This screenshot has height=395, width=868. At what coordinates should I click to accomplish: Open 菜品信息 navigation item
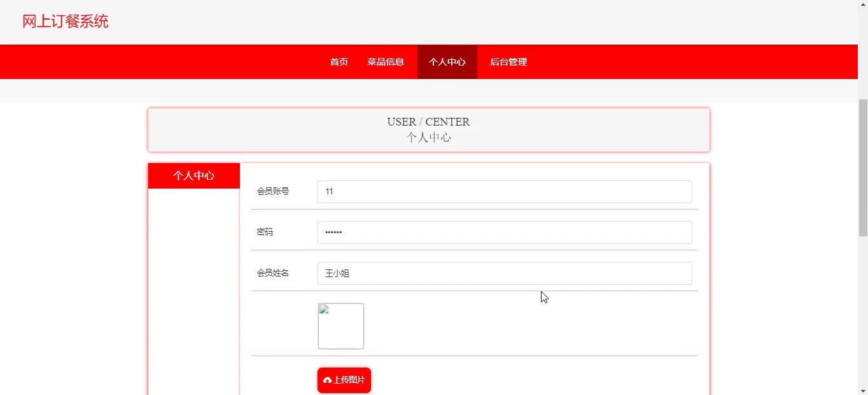pos(386,62)
